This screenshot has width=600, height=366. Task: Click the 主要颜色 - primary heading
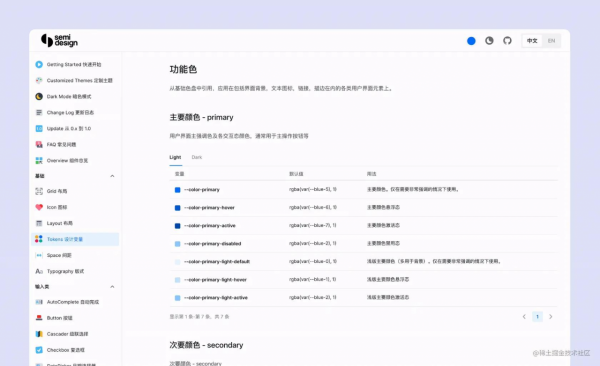pos(201,118)
